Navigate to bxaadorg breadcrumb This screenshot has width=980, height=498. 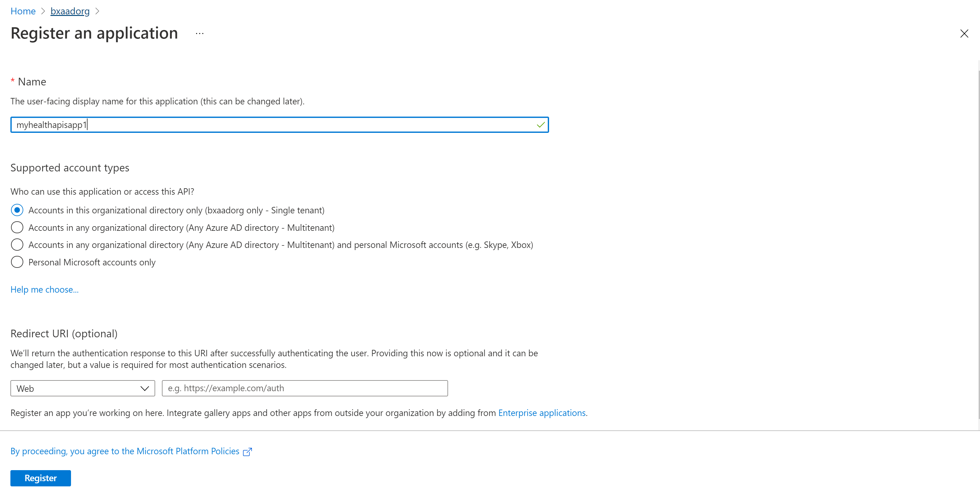(70, 11)
